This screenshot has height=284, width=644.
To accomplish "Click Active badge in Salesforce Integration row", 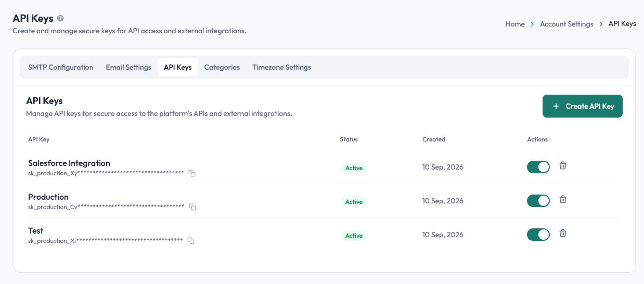I will coord(354,168).
